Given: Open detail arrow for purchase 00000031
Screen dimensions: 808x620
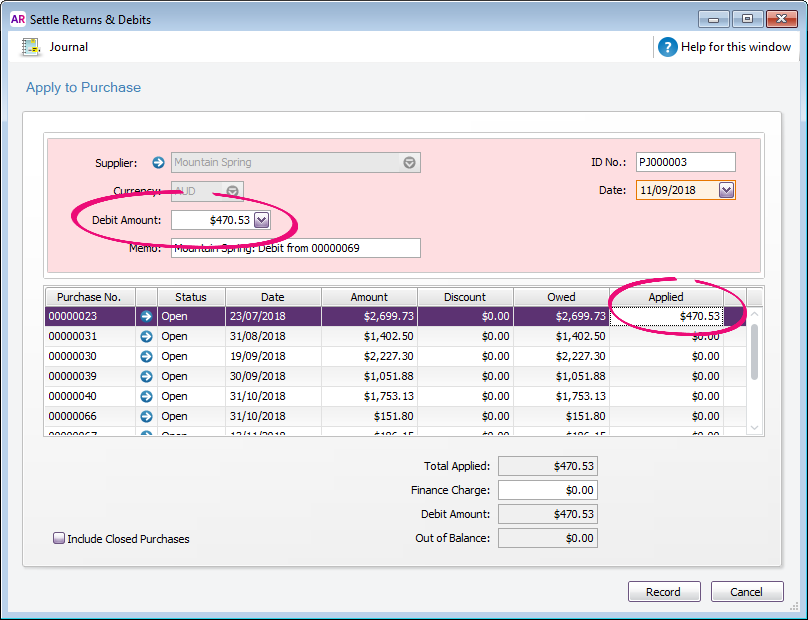Looking at the screenshot, I should click(x=147, y=336).
